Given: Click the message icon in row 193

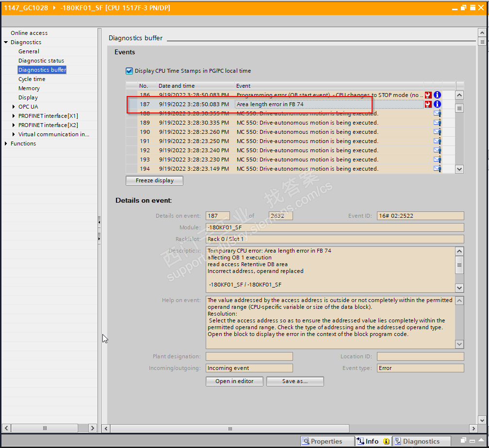Looking at the screenshot, I should click(437, 160).
